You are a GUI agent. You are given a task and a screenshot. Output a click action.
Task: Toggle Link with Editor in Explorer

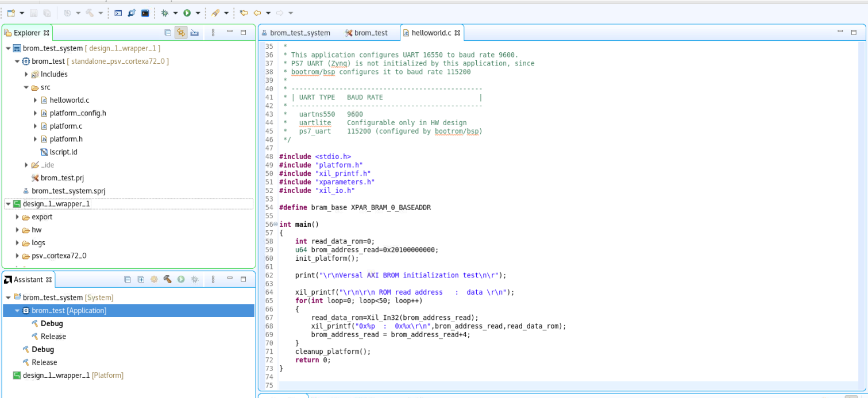click(181, 33)
